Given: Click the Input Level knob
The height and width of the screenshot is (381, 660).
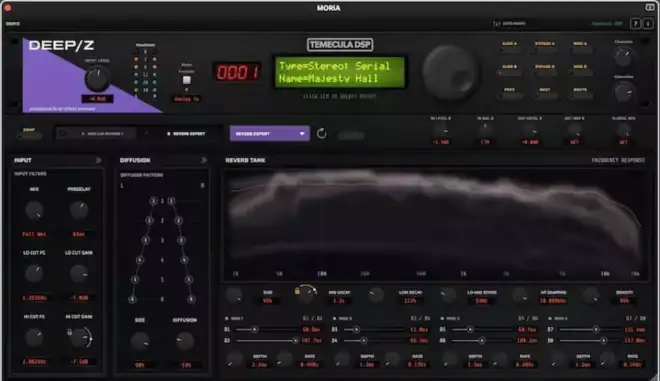Looking at the screenshot, I should (x=98, y=79).
